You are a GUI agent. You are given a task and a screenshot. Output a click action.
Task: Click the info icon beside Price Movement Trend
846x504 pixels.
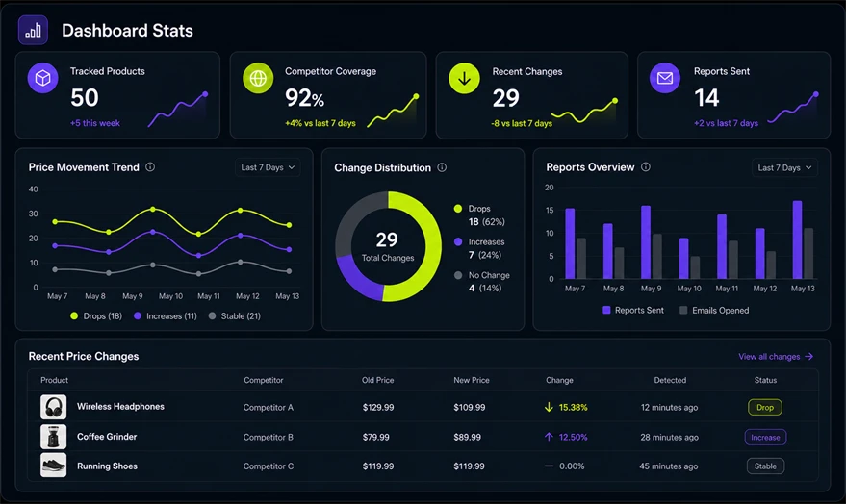tap(150, 167)
